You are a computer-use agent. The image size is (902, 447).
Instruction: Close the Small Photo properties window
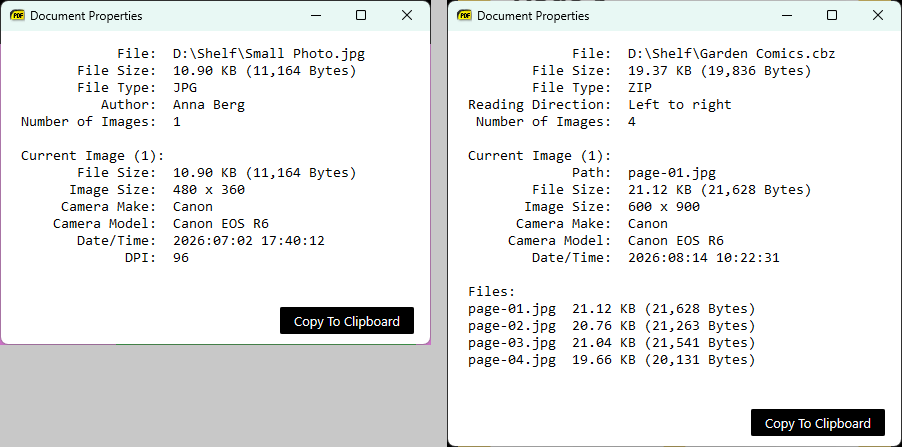tap(407, 16)
